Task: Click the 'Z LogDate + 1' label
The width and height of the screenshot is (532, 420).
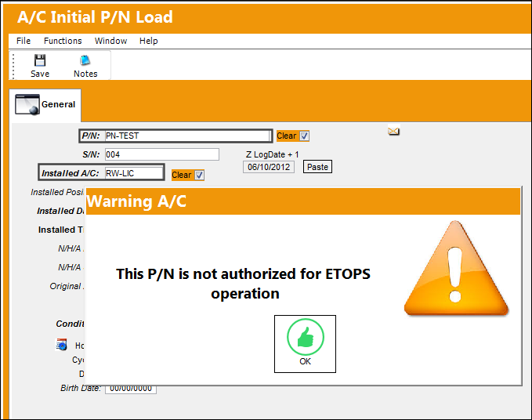Action: coord(272,154)
